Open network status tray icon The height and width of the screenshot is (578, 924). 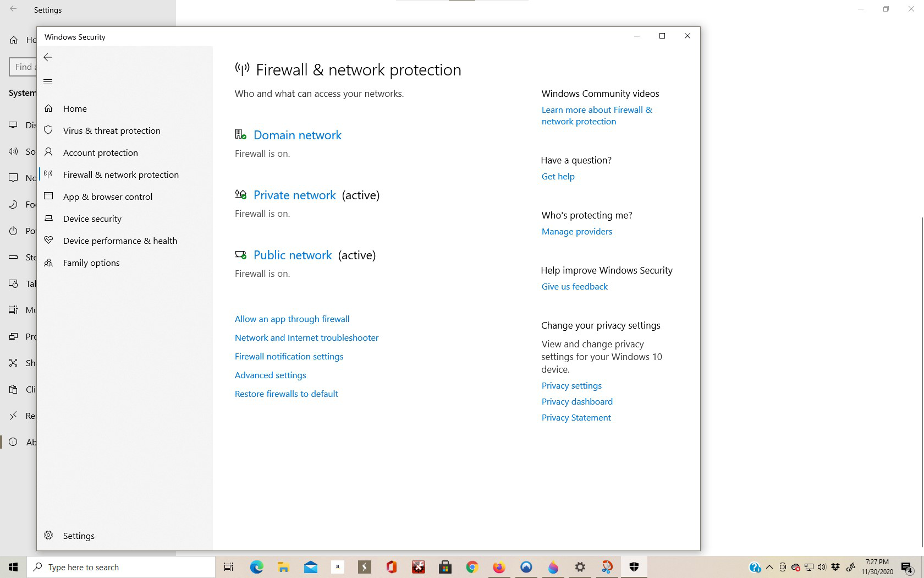(x=809, y=567)
